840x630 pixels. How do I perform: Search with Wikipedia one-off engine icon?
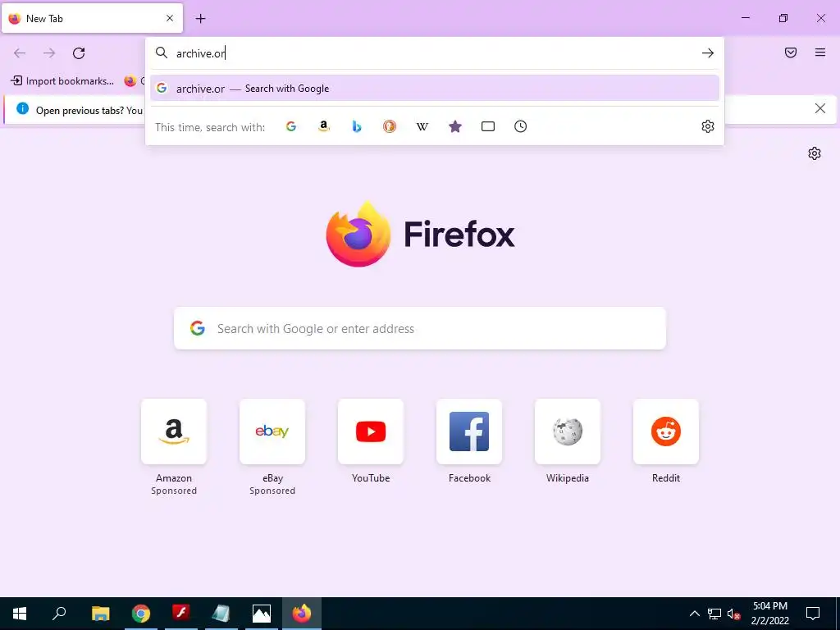tap(422, 126)
